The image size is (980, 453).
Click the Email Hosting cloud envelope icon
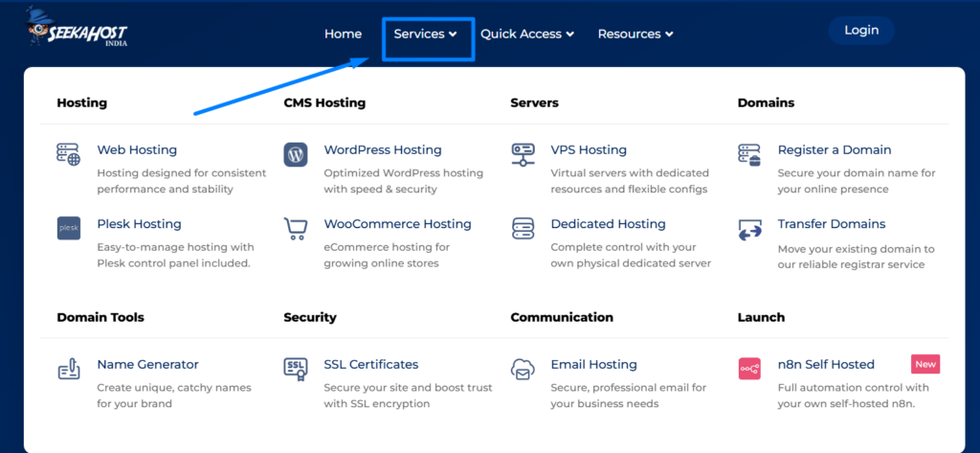523,369
